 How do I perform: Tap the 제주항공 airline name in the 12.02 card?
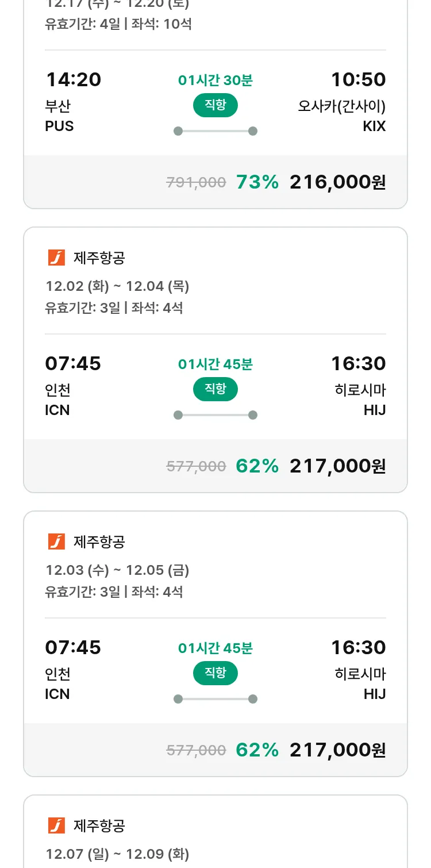pos(99,258)
